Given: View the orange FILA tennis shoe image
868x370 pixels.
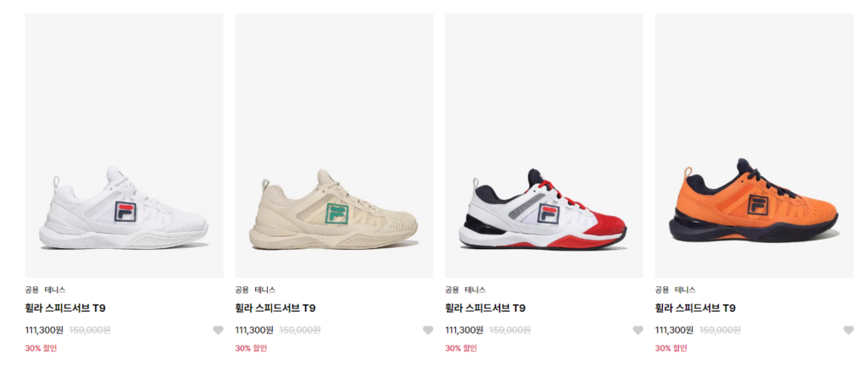Looking at the screenshot, I should pos(754,146).
